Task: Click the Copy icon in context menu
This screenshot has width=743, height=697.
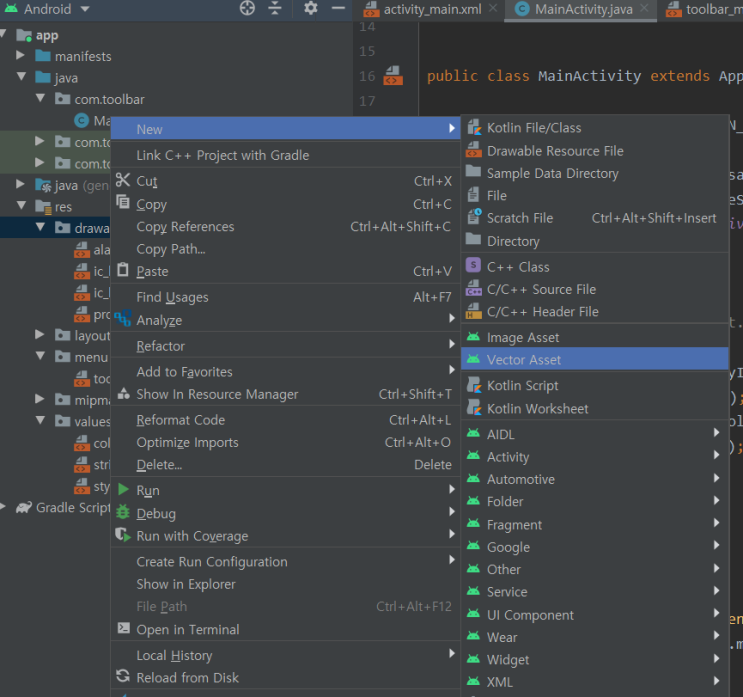Action: click(123, 202)
